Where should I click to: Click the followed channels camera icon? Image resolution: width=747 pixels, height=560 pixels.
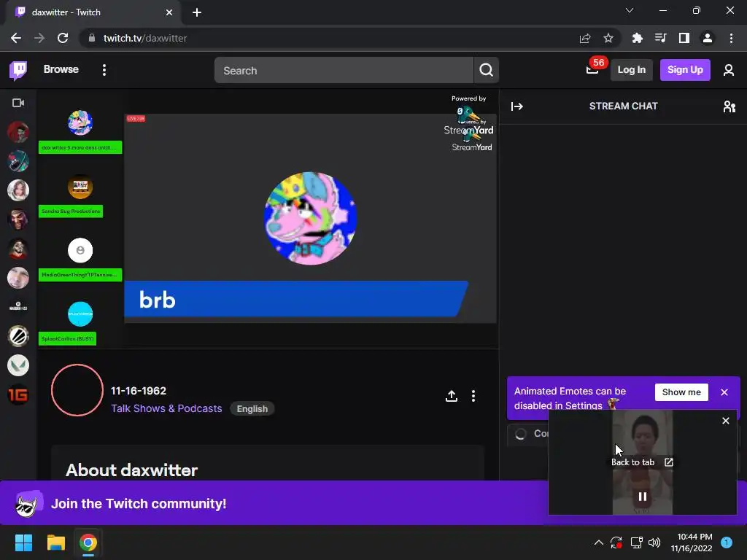pos(18,103)
